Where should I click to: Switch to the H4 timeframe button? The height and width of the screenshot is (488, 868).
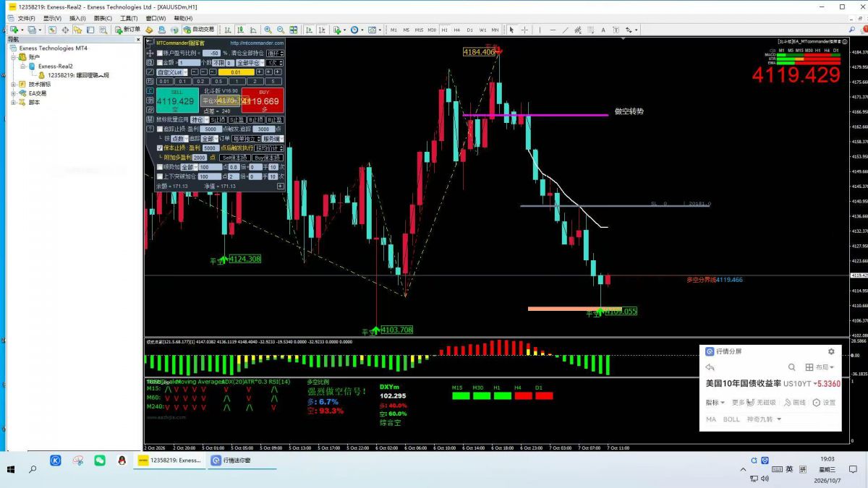point(457,30)
